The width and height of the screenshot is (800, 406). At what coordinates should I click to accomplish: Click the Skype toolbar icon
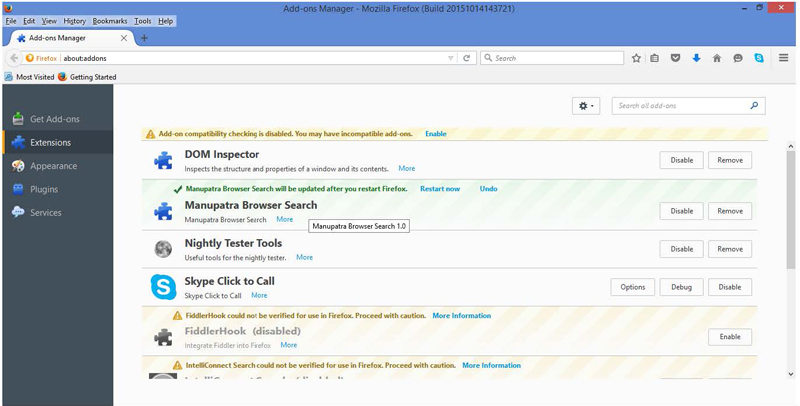coord(759,58)
